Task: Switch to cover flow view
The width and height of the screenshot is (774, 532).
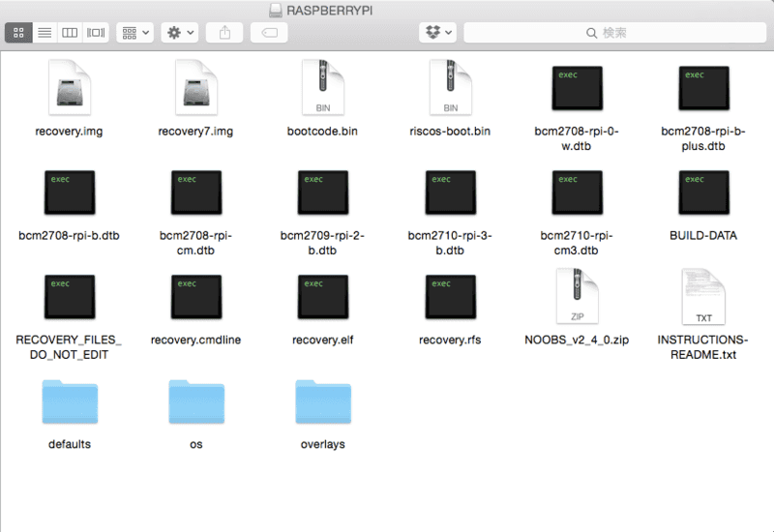Action: click(96, 33)
